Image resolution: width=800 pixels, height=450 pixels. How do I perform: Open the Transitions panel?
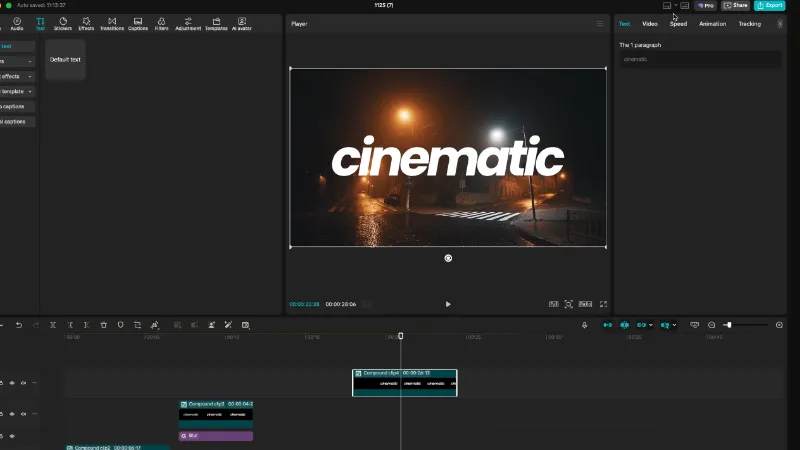click(x=112, y=23)
